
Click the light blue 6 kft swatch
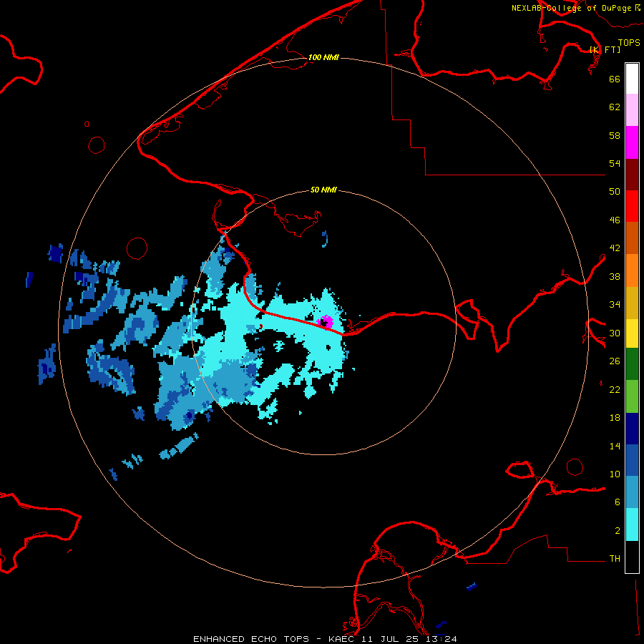tap(632, 492)
